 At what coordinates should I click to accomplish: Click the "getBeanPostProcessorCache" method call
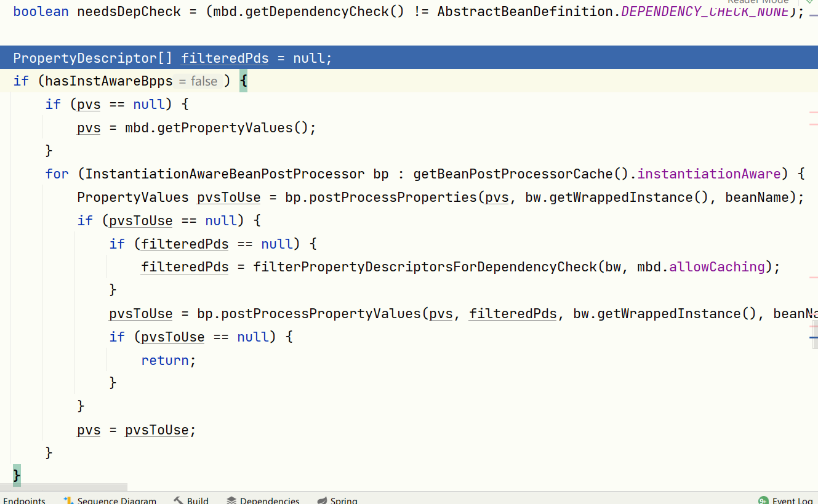(513, 174)
